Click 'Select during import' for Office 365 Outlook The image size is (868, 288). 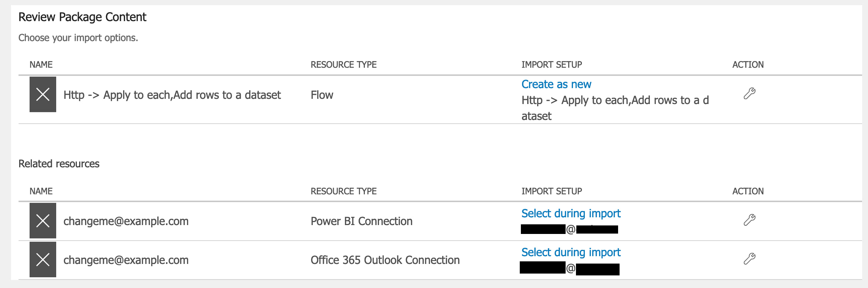click(571, 252)
